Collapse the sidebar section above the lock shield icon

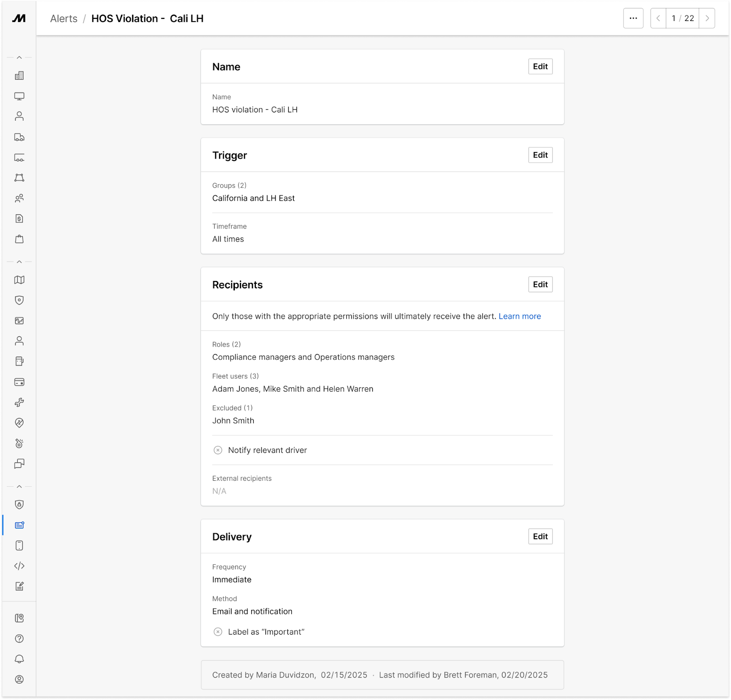coord(19,487)
